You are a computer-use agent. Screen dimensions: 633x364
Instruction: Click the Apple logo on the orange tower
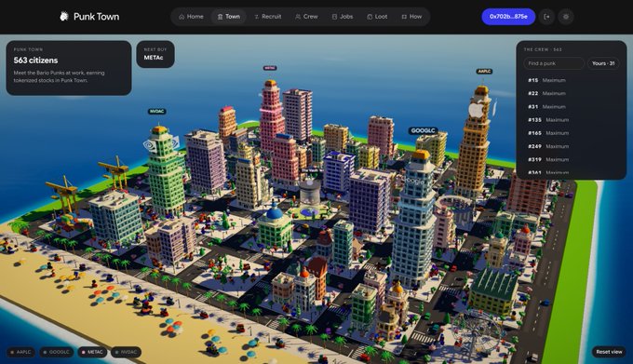coord(476,110)
